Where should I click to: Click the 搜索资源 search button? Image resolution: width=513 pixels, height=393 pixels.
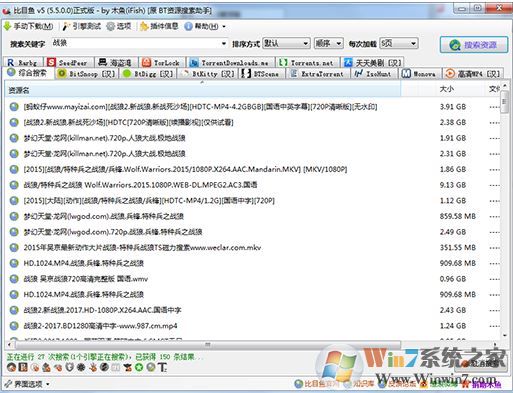coord(474,45)
